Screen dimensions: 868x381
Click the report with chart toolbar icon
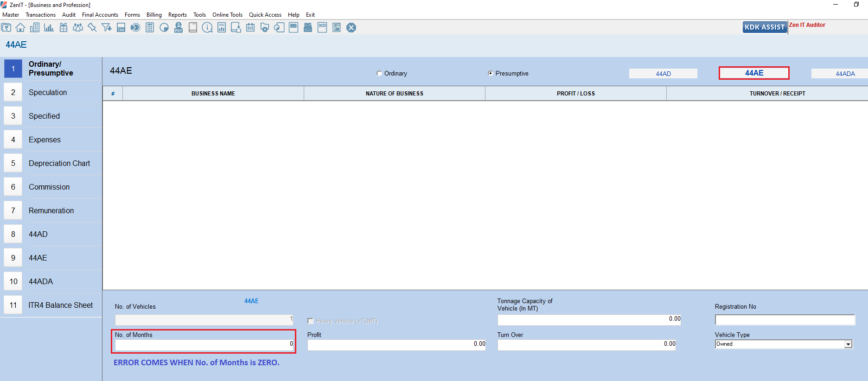[222, 28]
